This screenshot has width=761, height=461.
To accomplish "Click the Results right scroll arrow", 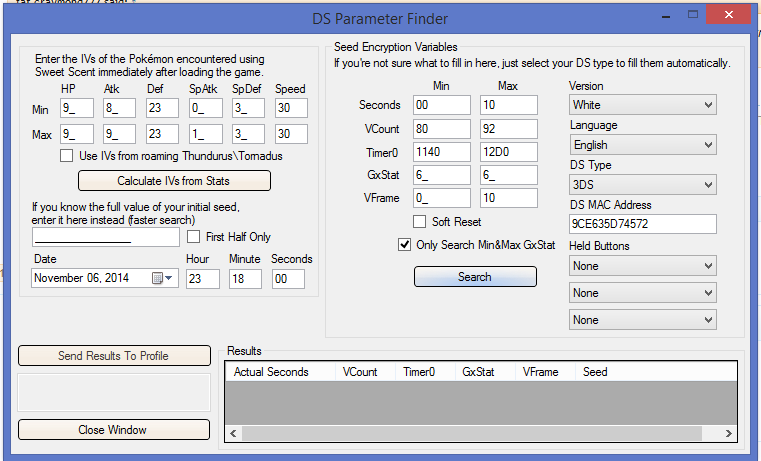I will (736, 434).
